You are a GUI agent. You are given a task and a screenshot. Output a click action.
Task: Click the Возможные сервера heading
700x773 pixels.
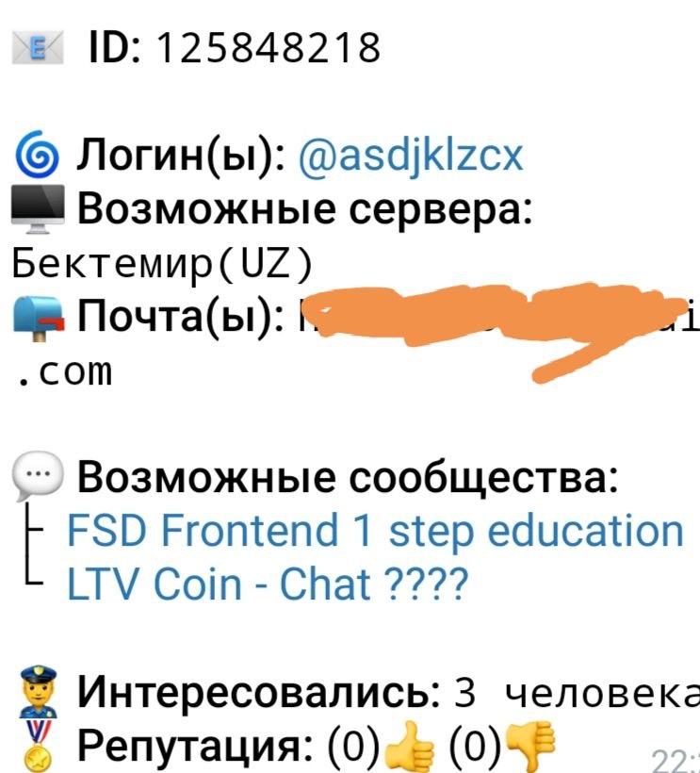(x=305, y=209)
